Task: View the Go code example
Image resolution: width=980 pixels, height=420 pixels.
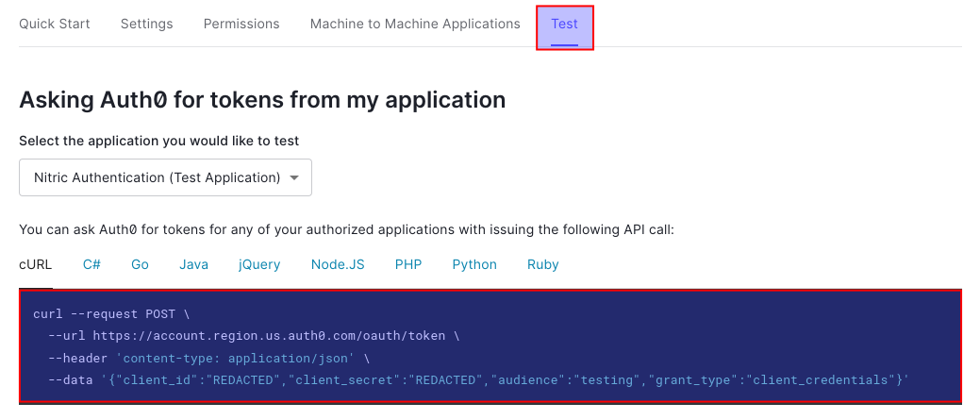Action: pos(140,264)
